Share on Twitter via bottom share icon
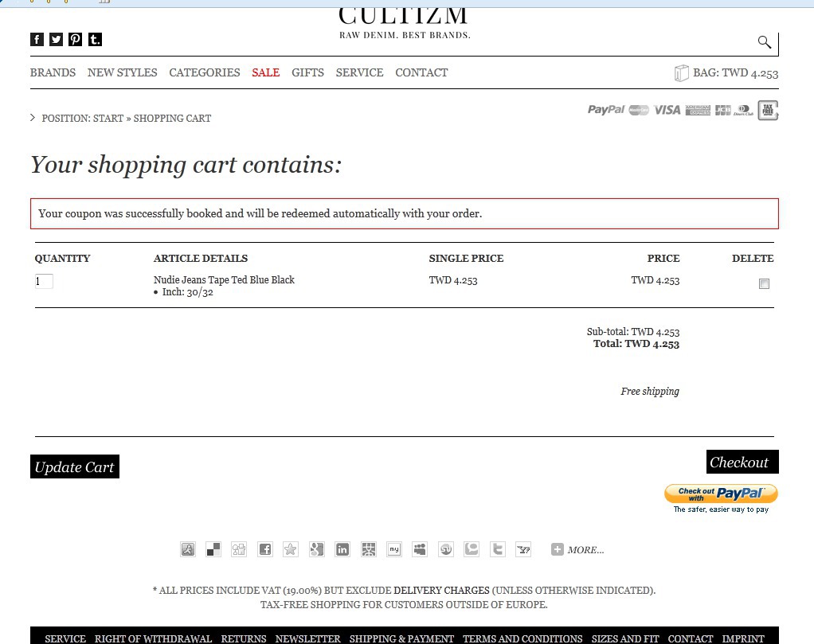 coord(498,549)
